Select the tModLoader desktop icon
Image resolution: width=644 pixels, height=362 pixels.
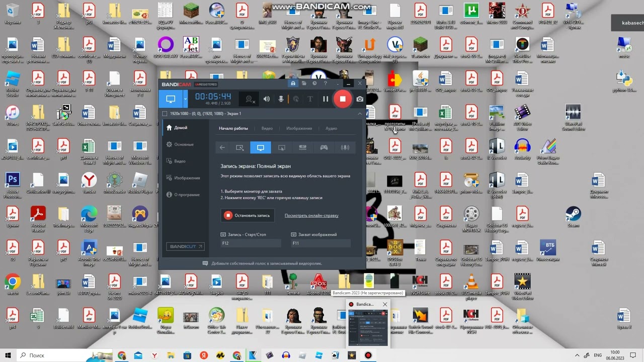[x=114, y=183]
